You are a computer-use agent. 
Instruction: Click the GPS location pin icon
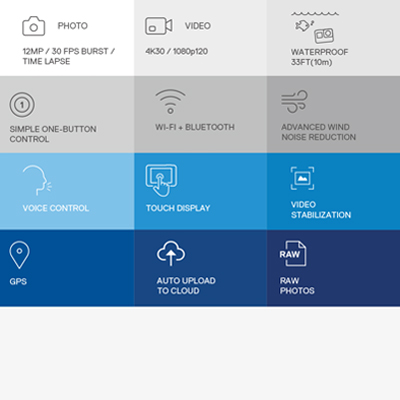[x=19, y=255]
